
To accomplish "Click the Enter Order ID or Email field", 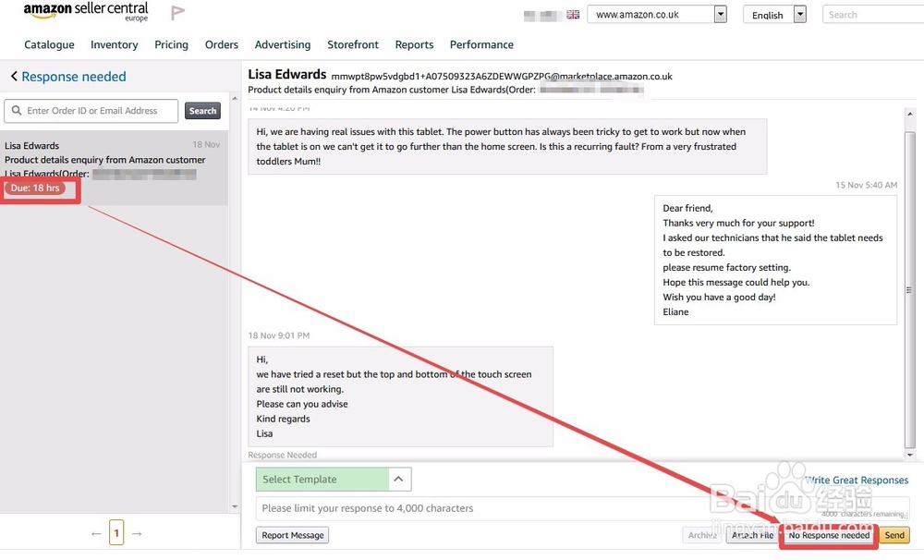I will 91,111.
